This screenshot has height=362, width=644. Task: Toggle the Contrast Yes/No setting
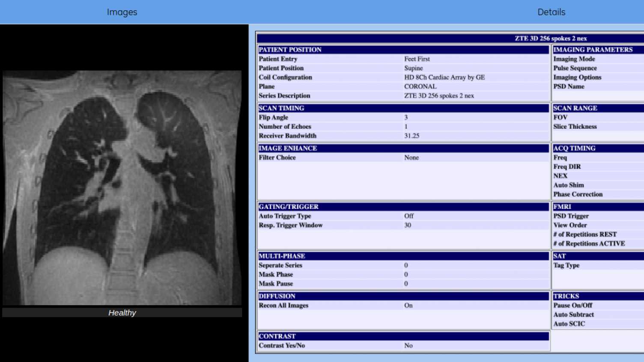[407, 345]
